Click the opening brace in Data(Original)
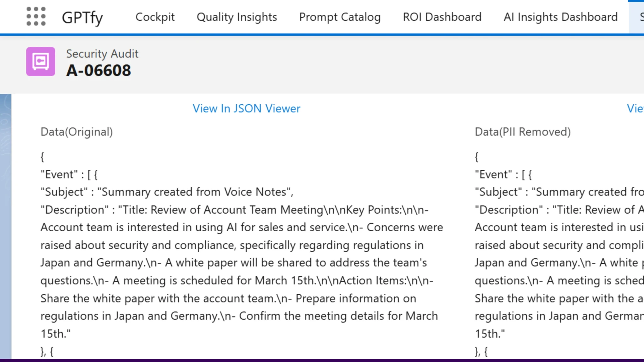Image resolution: width=644 pixels, height=362 pixels. [42, 157]
